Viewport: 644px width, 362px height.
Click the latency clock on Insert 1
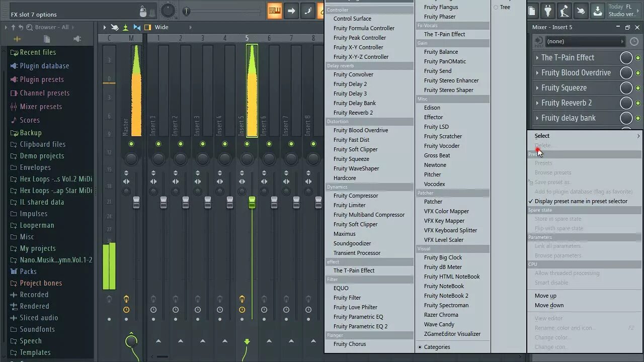coord(153,310)
